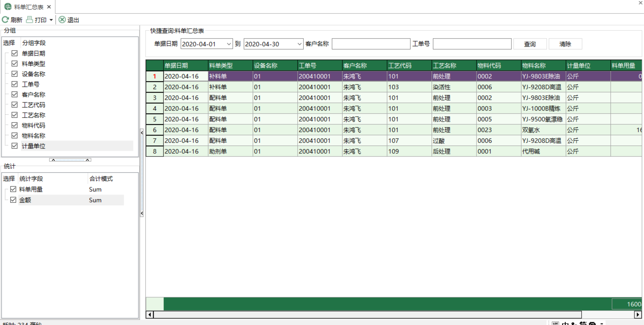This screenshot has width=644, height=325.
Task: Click YJ-9500氧漂稳 material cell
Action: 543,119
